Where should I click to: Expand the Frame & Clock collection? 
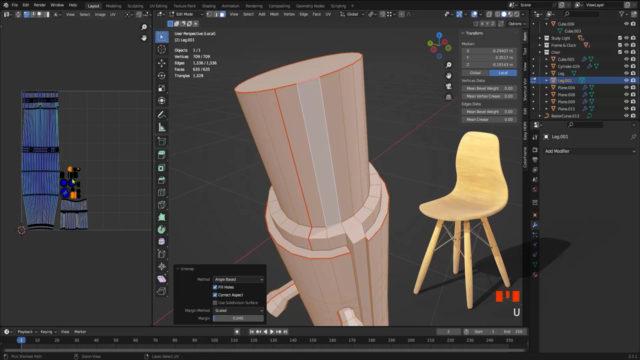click(540, 45)
